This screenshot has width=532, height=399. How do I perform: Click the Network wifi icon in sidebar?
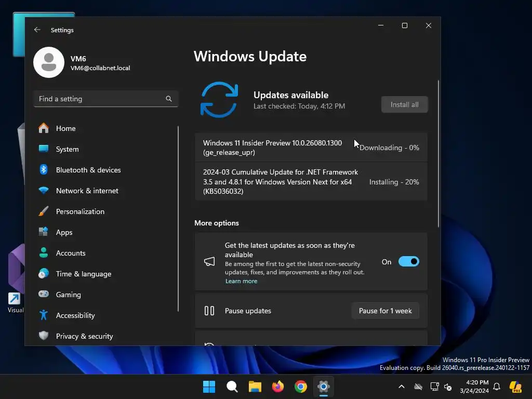(44, 190)
